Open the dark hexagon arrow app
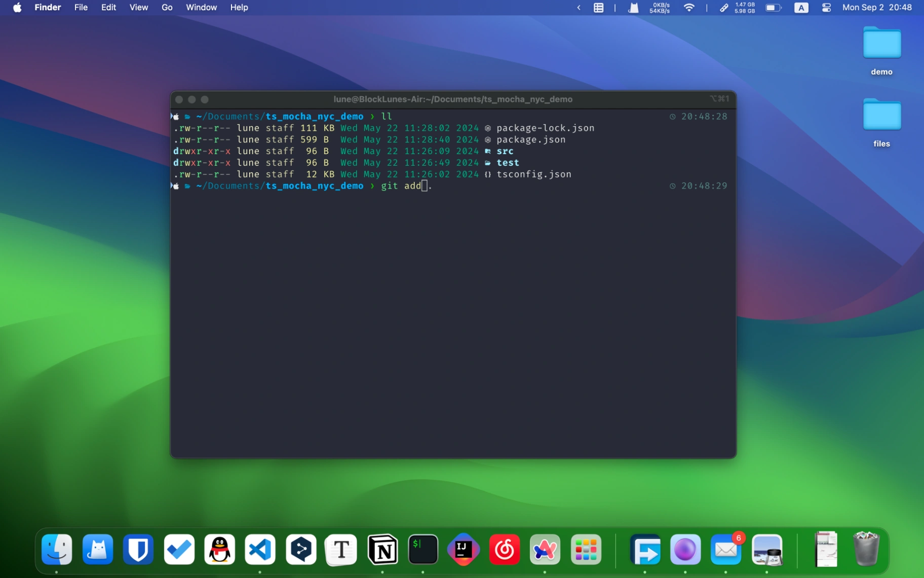 pyautogui.click(x=301, y=550)
